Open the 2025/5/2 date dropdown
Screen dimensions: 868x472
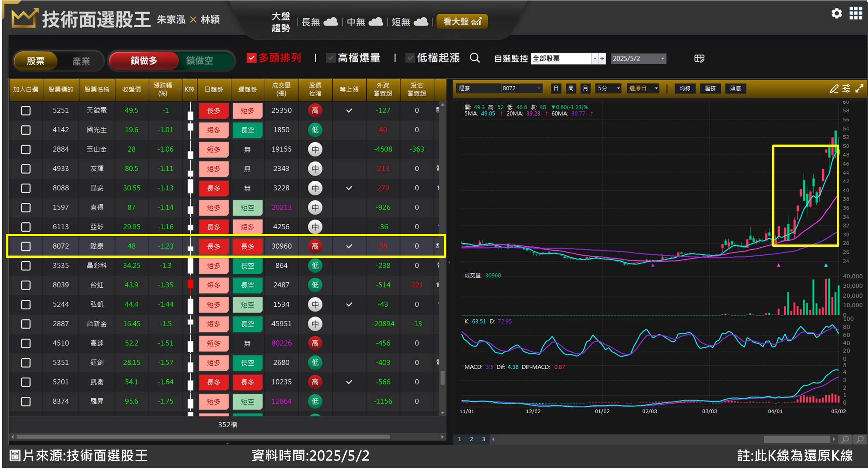click(662, 59)
